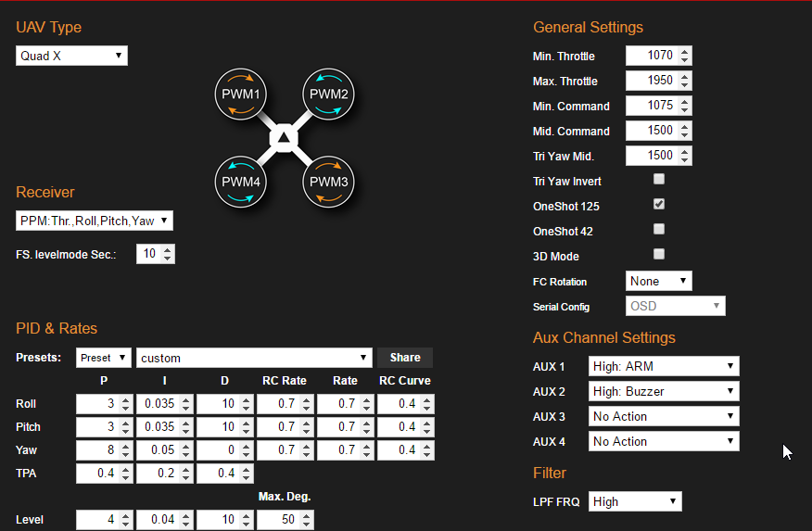Click the PWM3 motor icon
This screenshot has height=531, width=812.
(x=329, y=183)
